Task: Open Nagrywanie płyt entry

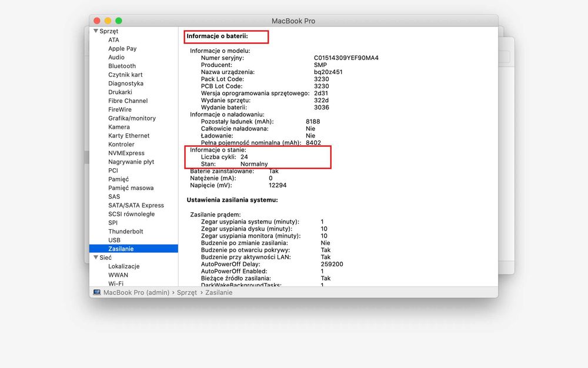Action: [x=131, y=162]
